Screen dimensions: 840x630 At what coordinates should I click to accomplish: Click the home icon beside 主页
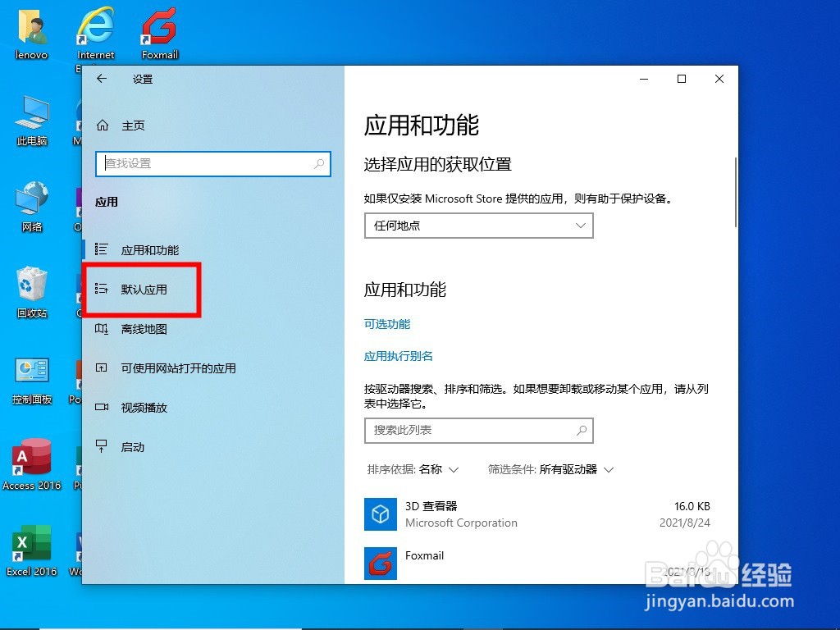pos(103,126)
